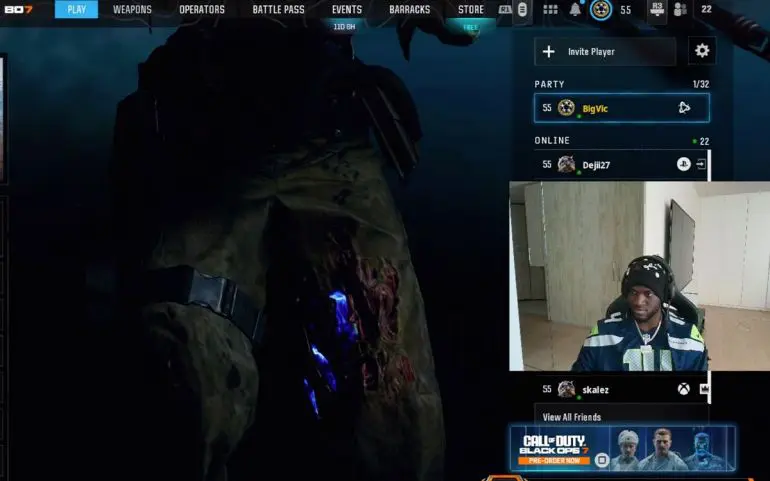Switch to the Weapons tab
Image resolution: width=770 pixels, height=481 pixels.
[x=132, y=10]
